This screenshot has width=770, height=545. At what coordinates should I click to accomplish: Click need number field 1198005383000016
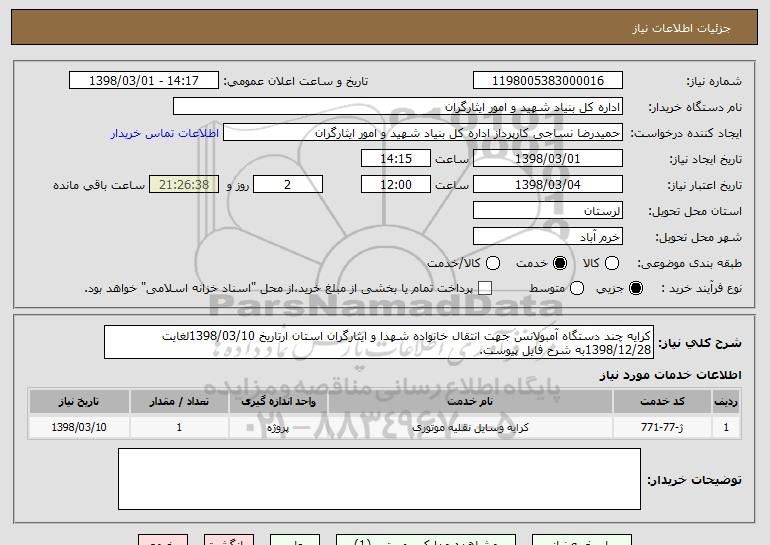pyautogui.click(x=548, y=81)
